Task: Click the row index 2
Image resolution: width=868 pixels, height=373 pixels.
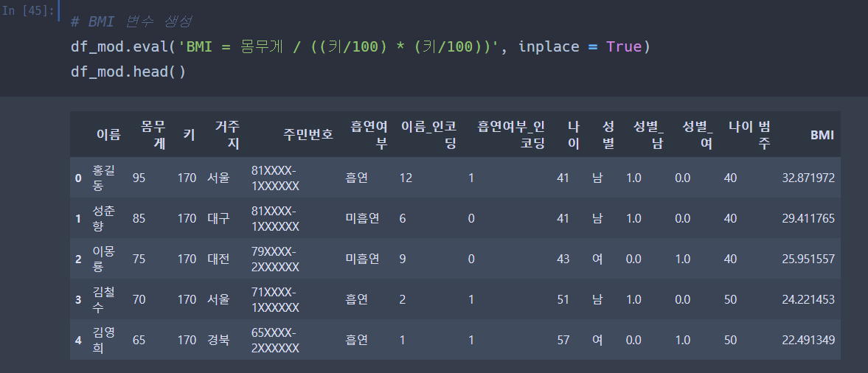Action: click(x=78, y=259)
